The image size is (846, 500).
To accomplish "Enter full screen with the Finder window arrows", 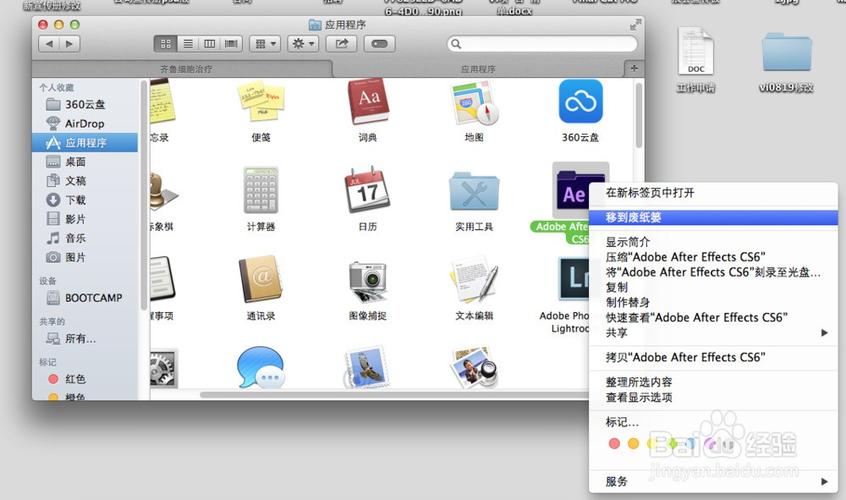I will coord(636,24).
